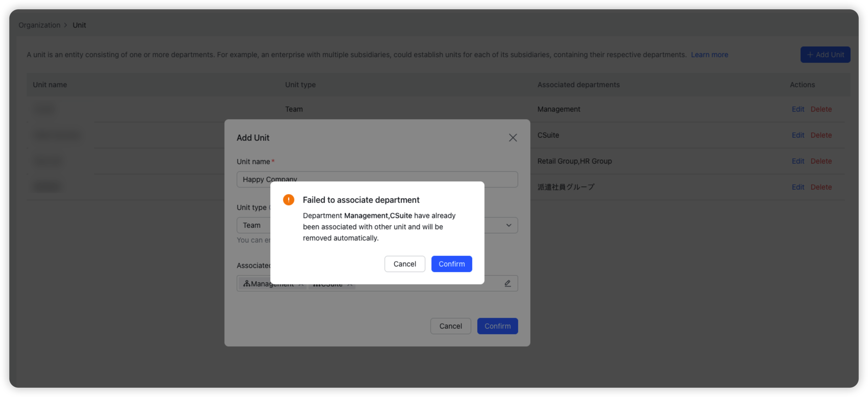Click the Associated departments column header
The image size is (868, 397).
coord(578,85)
